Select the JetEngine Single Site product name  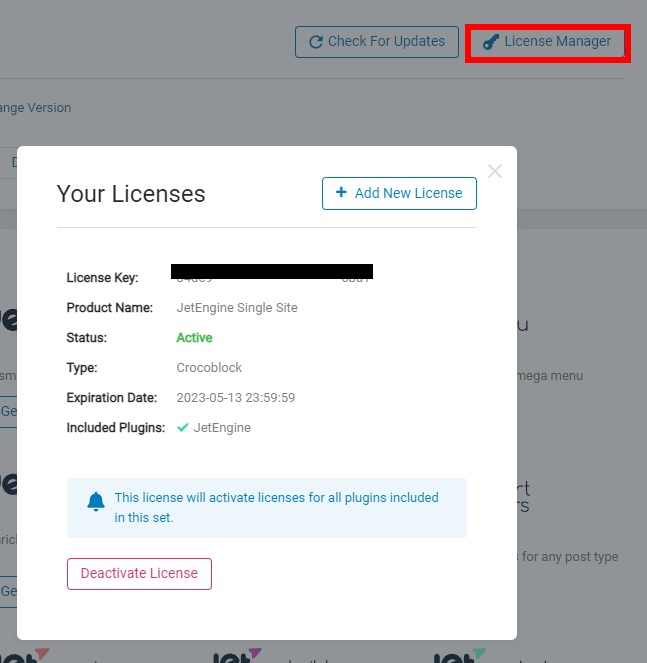coord(237,308)
